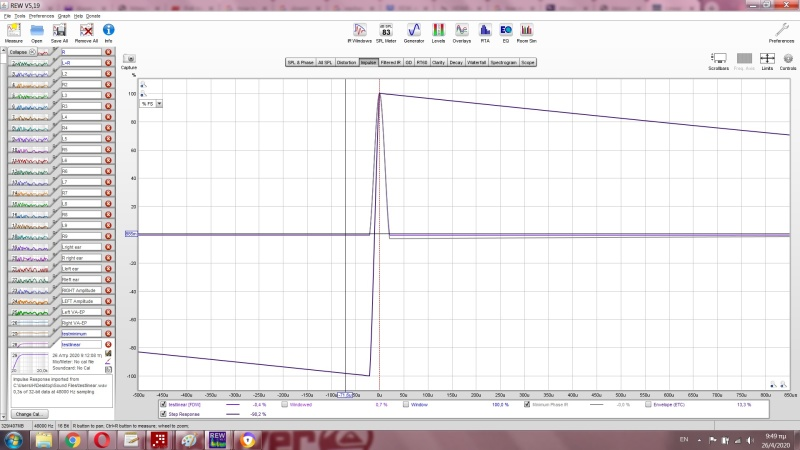
Task: Click the Change Cal... button
Action: [x=28, y=413]
